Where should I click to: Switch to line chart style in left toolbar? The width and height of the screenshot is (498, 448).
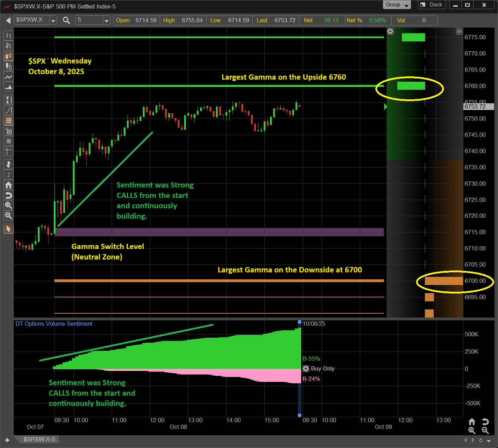point(8,77)
